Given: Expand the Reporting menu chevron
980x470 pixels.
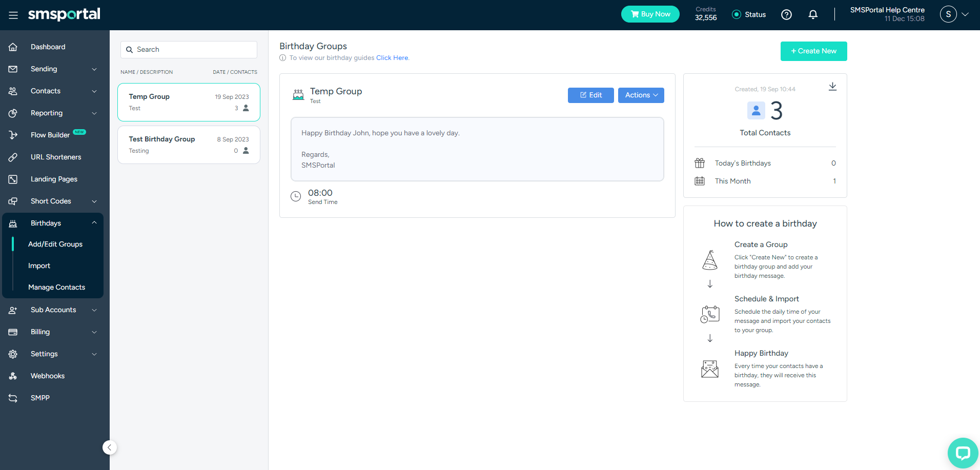Looking at the screenshot, I should 94,113.
